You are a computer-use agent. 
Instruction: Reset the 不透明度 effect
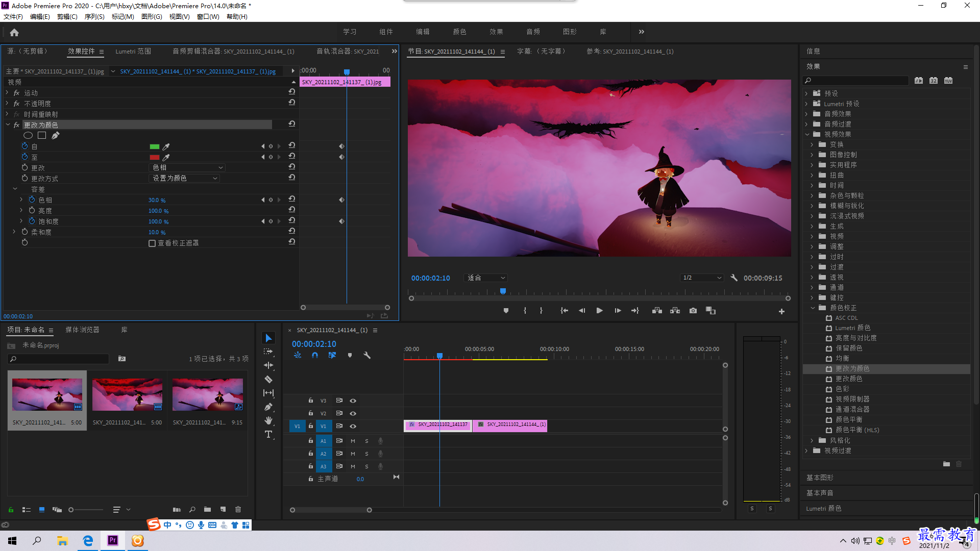coord(292,103)
